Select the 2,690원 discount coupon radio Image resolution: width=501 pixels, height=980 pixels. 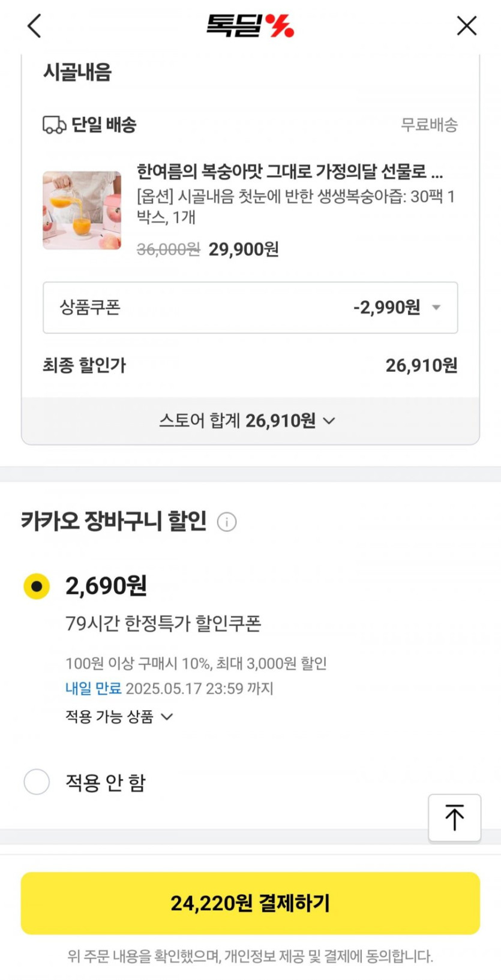[37, 586]
